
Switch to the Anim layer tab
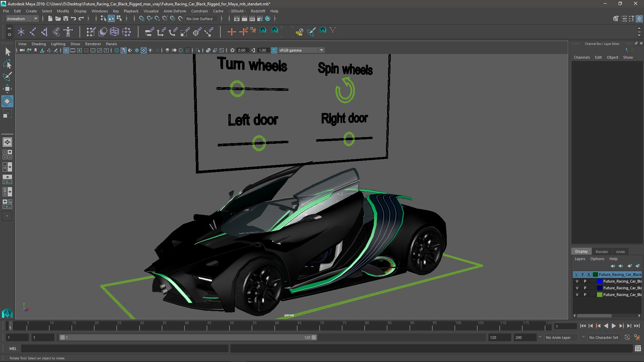tap(620, 252)
